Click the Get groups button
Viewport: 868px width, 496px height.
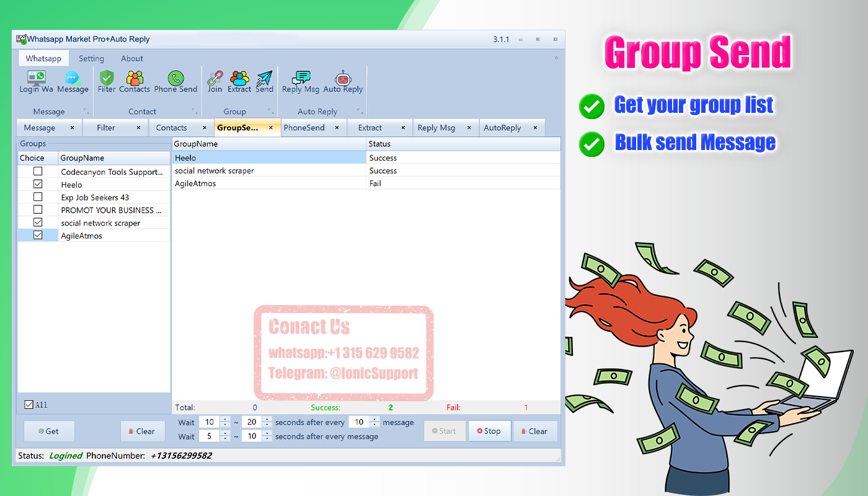tap(49, 432)
